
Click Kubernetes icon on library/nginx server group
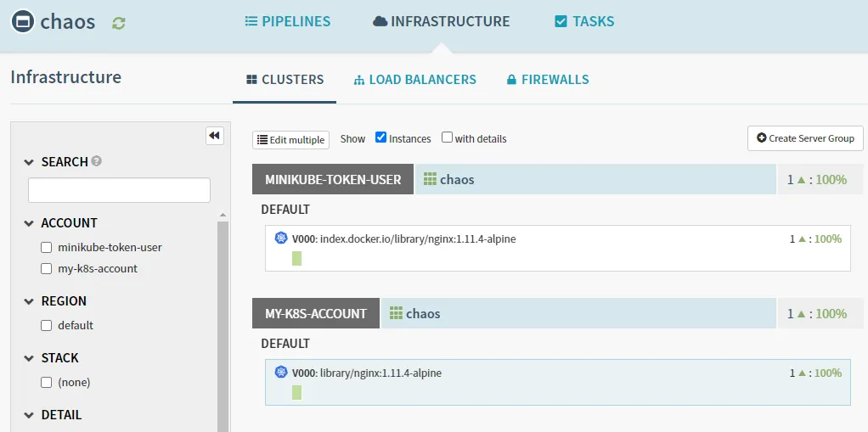coord(281,373)
